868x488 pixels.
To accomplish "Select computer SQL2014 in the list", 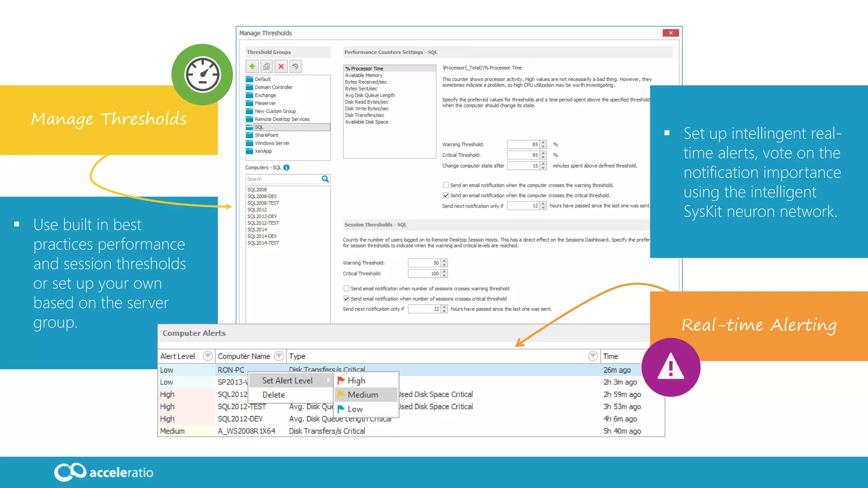I will [257, 230].
